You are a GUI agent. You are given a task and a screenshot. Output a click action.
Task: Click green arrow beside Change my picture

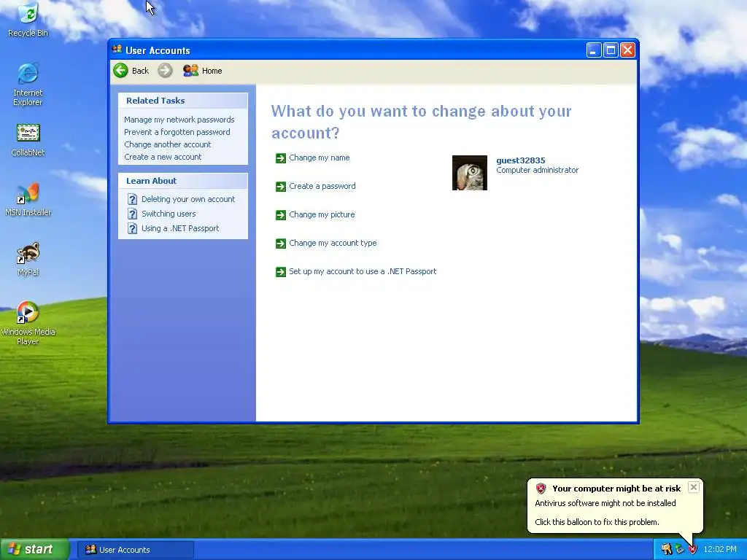pos(281,215)
